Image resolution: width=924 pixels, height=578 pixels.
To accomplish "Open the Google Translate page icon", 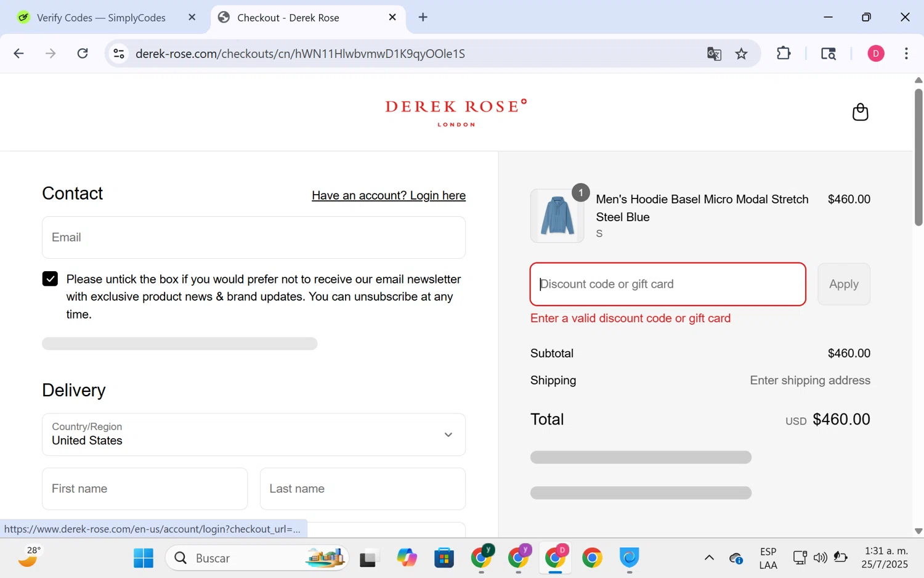I will click(714, 54).
